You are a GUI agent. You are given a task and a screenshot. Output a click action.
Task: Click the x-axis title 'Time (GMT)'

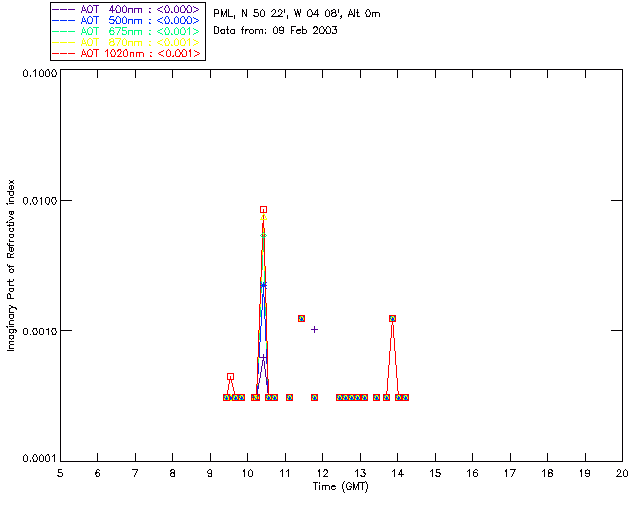pyautogui.click(x=340, y=486)
